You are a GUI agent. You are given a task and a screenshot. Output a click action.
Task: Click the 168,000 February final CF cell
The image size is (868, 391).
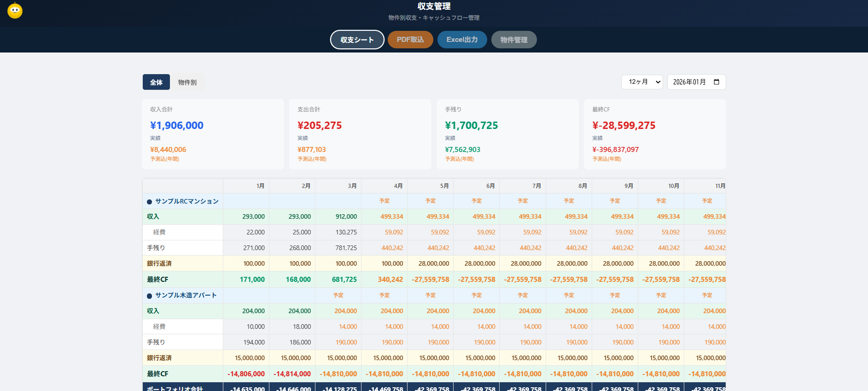[292, 279]
